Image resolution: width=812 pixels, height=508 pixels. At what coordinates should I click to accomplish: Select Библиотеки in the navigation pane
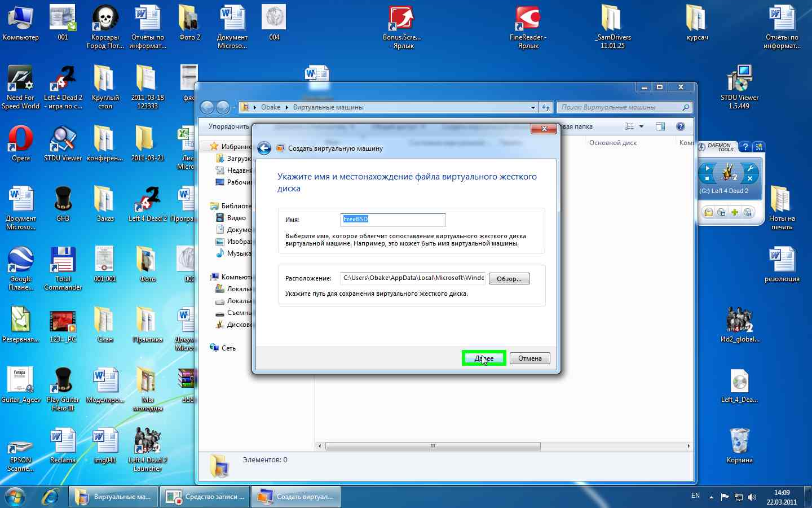[x=231, y=206]
